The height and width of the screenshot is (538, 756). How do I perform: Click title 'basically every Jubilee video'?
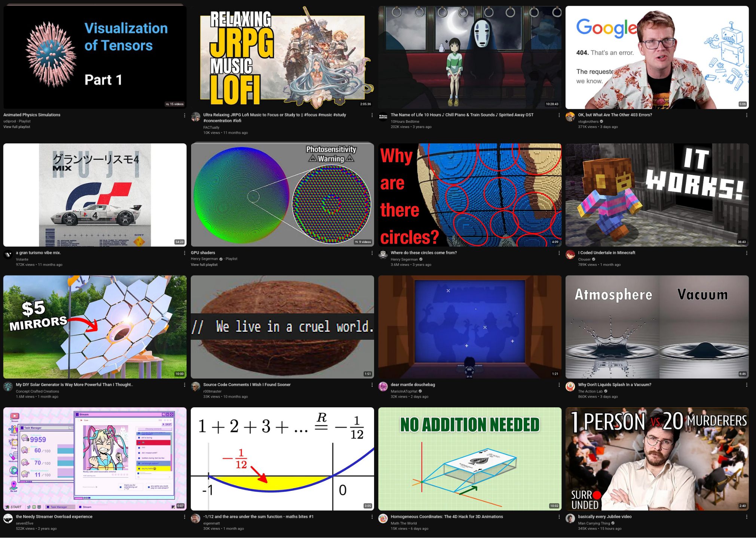coord(605,516)
